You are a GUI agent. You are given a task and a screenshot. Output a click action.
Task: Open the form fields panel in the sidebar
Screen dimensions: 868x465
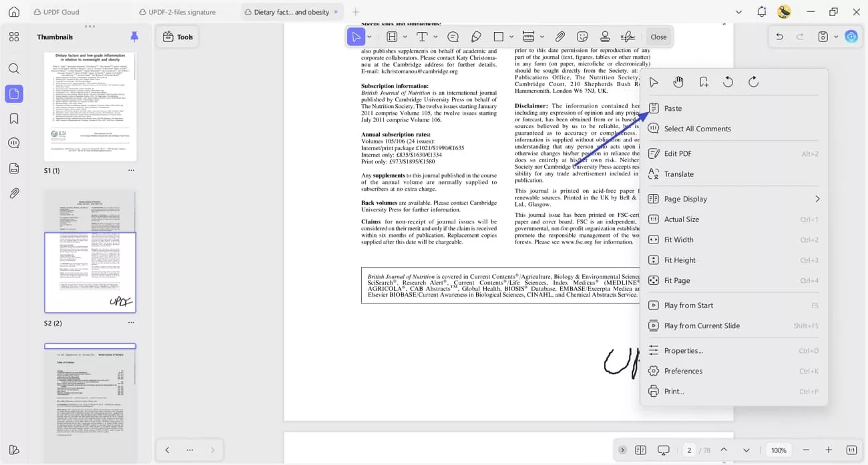point(14,168)
